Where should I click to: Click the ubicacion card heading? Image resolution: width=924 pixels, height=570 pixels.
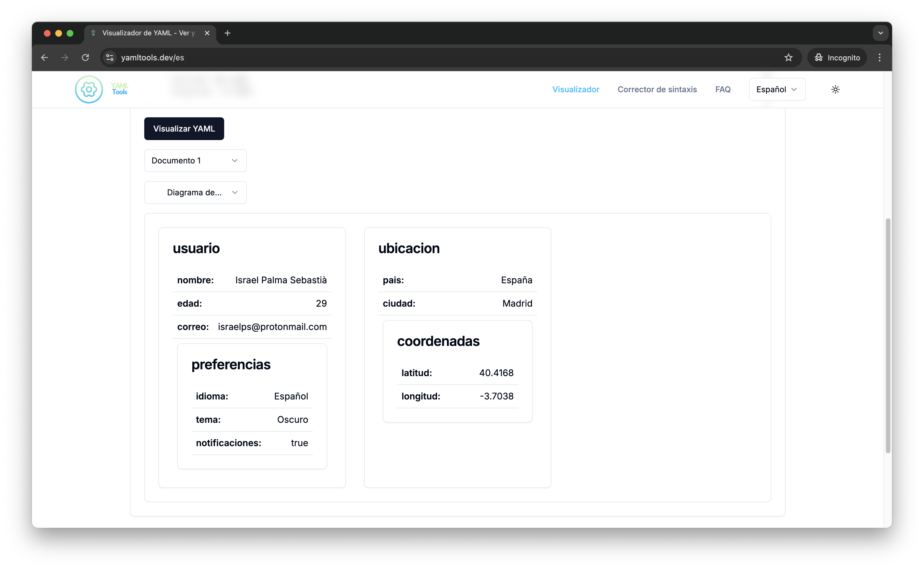click(x=409, y=248)
